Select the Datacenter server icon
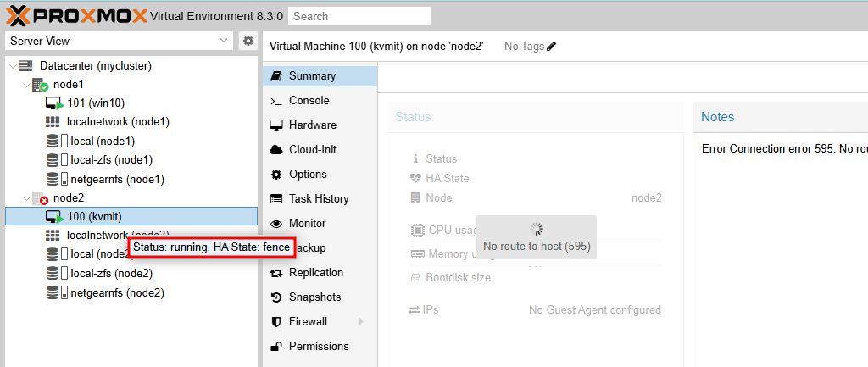 coord(25,66)
